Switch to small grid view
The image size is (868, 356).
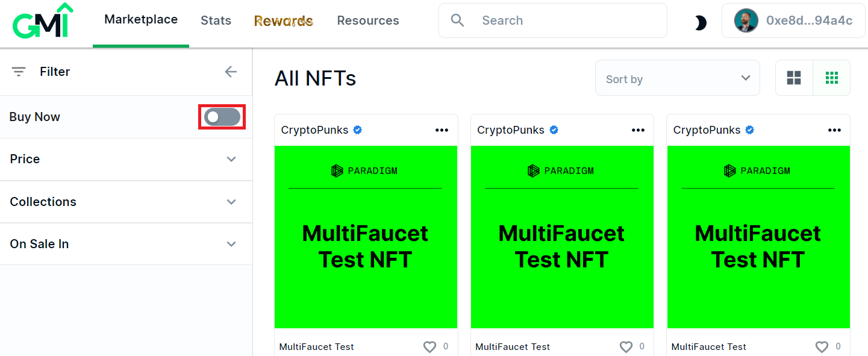coord(831,78)
